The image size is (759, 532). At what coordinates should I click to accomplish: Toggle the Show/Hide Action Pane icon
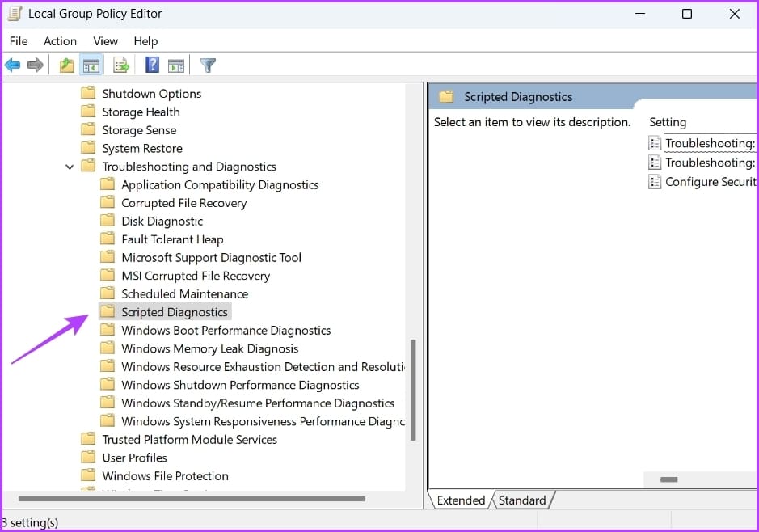[175, 65]
